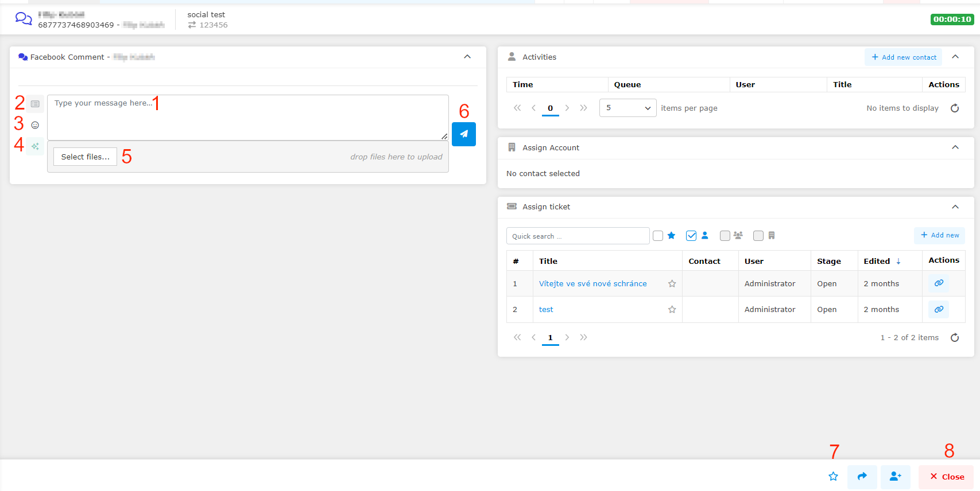The height and width of the screenshot is (491, 980).
Task: Click the star favorite icon in footer
Action: tap(833, 477)
